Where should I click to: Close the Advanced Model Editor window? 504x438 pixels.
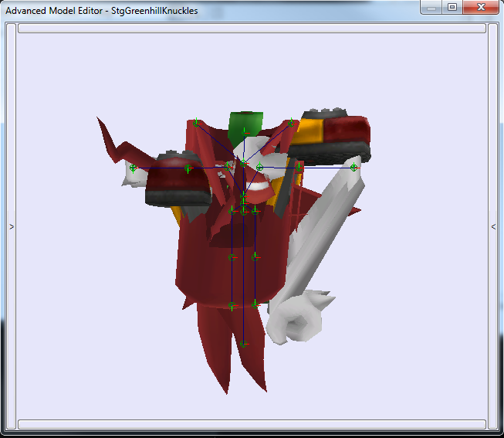pos(481,7)
